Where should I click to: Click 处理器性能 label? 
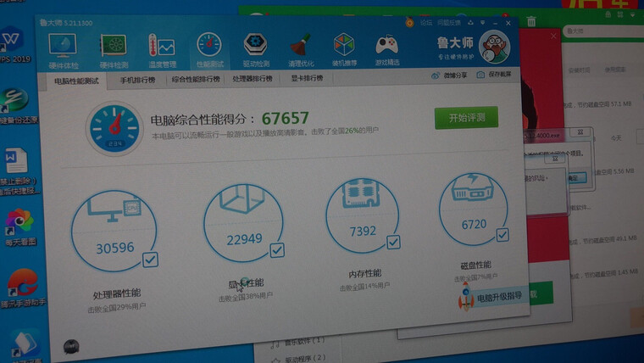tap(117, 293)
